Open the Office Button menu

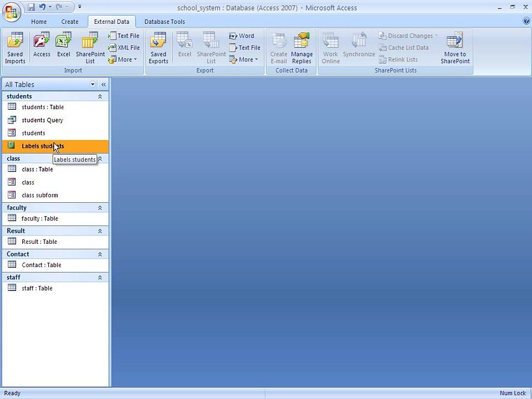[x=12, y=12]
